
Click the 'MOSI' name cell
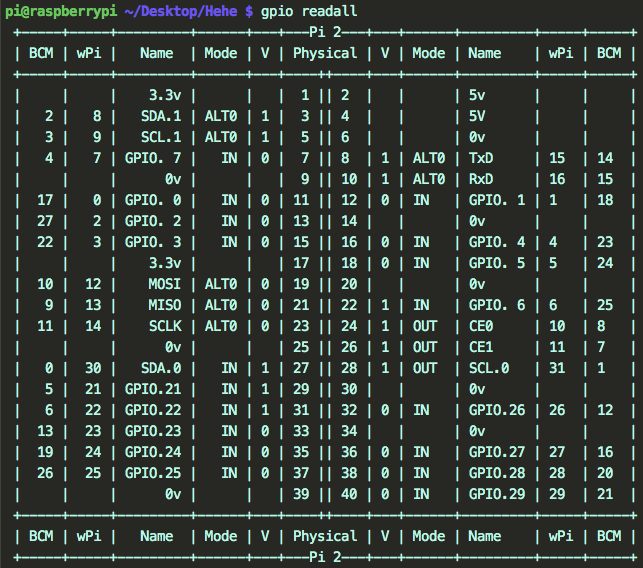[165, 284]
